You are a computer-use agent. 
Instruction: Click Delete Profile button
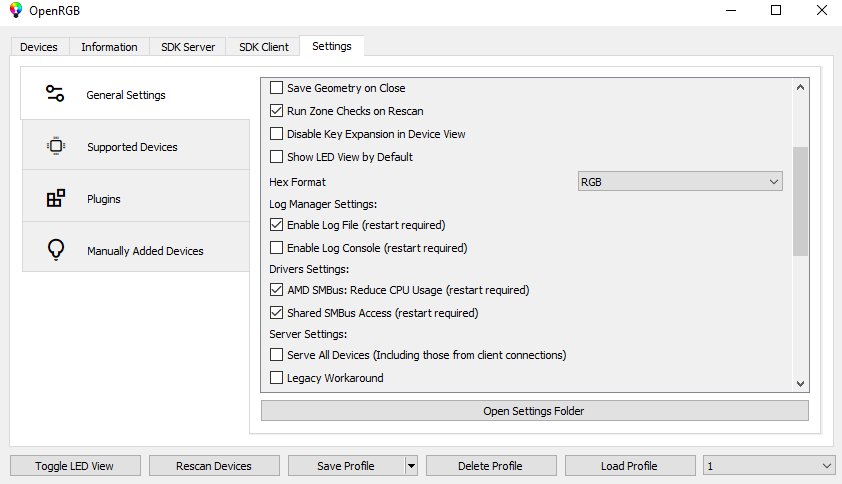point(491,466)
